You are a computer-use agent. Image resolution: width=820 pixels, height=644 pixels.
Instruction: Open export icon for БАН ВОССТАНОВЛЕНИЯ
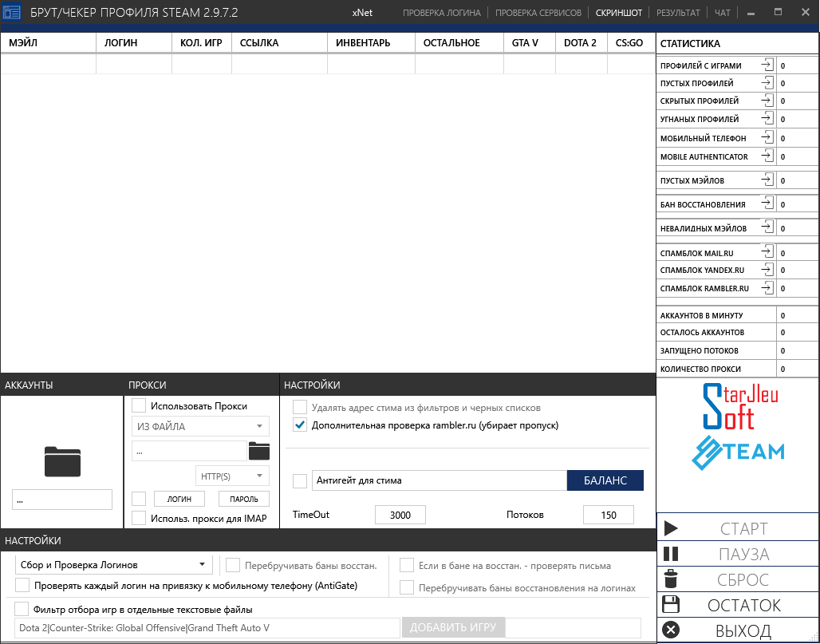point(767,203)
